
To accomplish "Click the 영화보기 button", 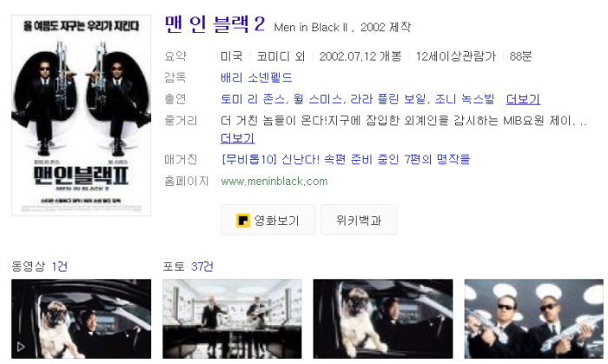I will coord(268,220).
